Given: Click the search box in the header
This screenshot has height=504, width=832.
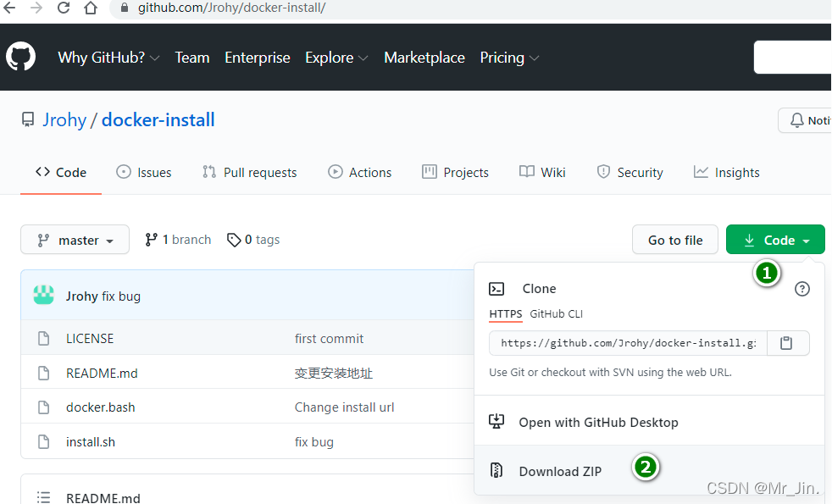Looking at the screenshot, I should coord(792,57).
